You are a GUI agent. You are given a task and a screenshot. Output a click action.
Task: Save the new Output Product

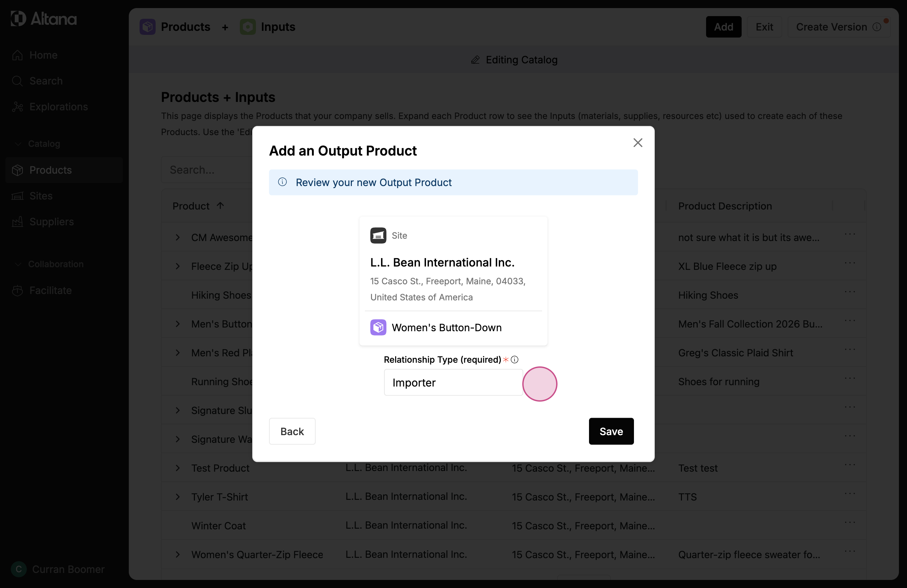point(611,431)
